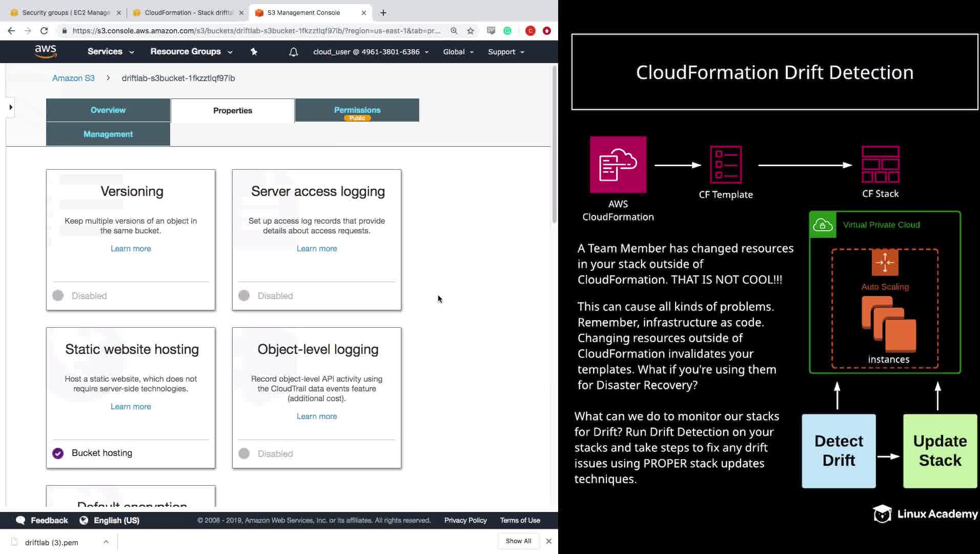Click the forward navigation arrow
This screenshot has height=554, width=980.
pos(28,31)
